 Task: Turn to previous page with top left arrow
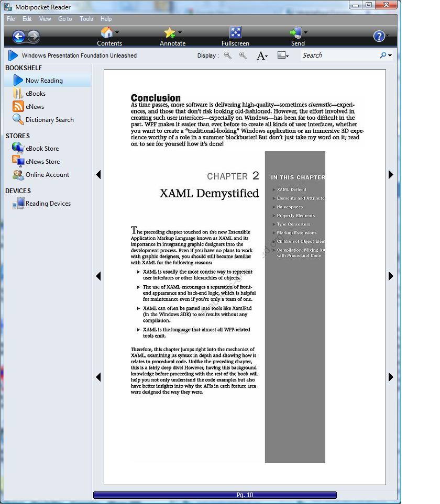tap(98, 174)
